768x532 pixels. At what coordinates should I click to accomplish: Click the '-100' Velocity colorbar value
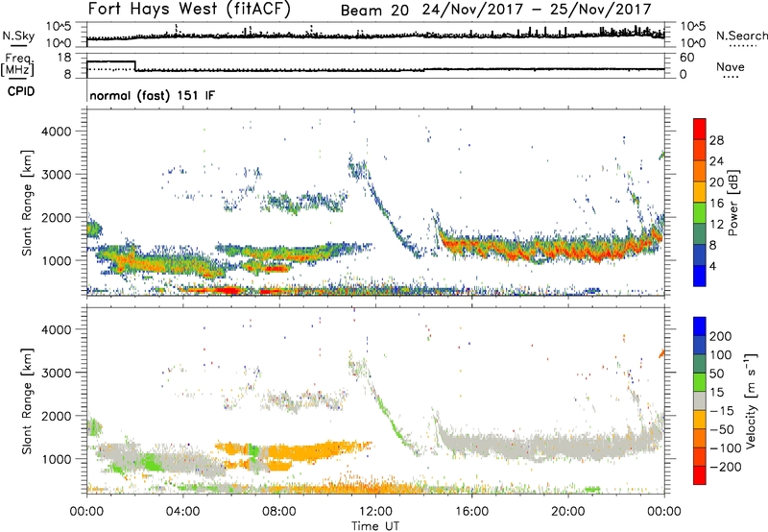725,447
